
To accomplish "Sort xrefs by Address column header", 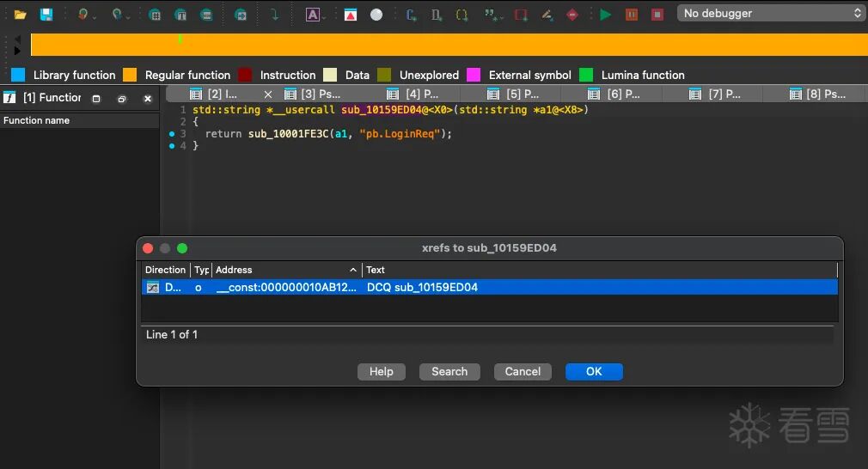I will point(287,270).
